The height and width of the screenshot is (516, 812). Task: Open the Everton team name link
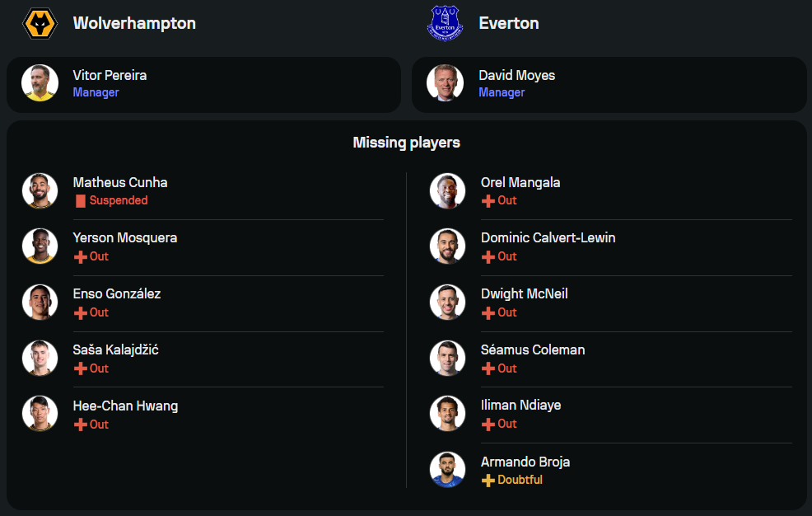[509, 23]
